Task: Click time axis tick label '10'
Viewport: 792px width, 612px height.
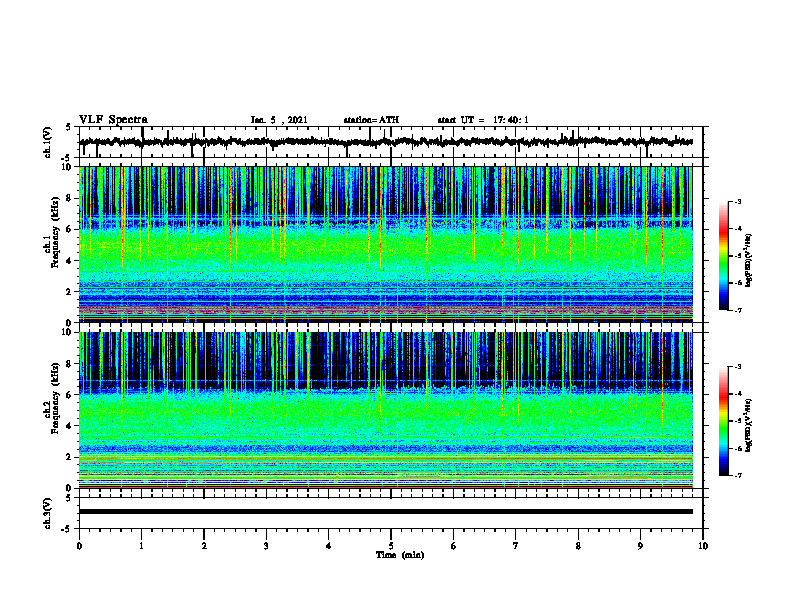Action: pyautogui.click(x=703, y=546)
